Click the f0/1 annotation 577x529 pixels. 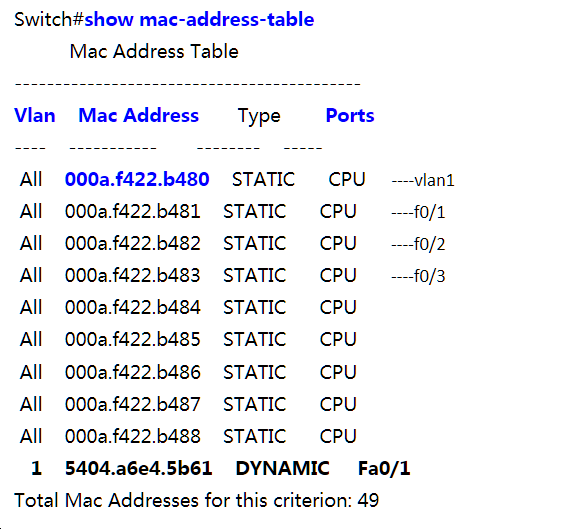click(x=418, y=212)
